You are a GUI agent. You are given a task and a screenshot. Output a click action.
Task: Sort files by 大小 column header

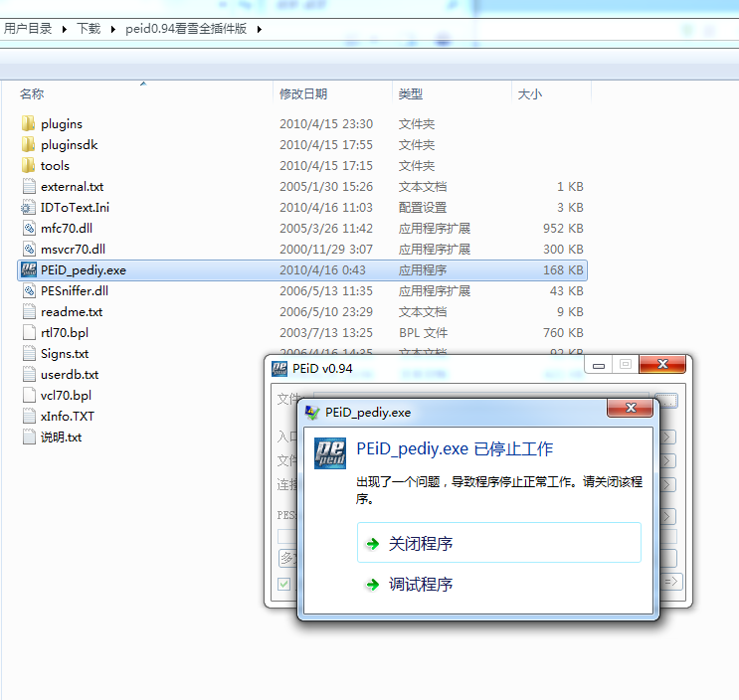(530, 93)
